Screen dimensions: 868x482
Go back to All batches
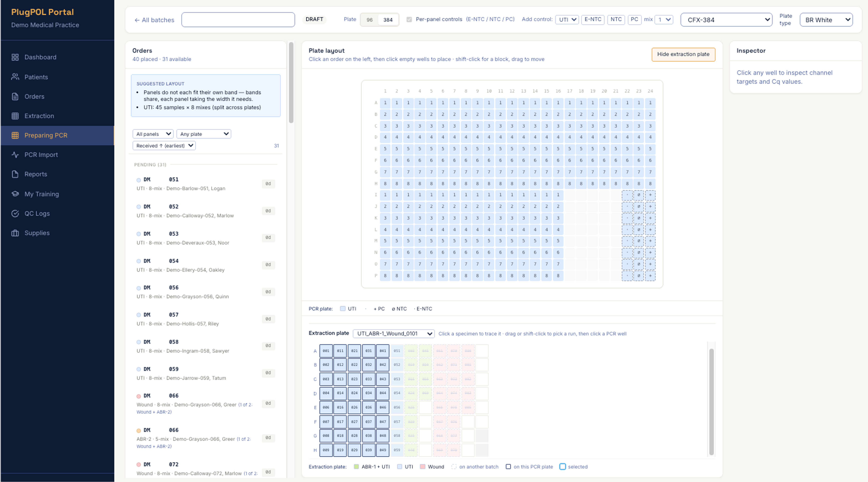(x=154, y=20)
